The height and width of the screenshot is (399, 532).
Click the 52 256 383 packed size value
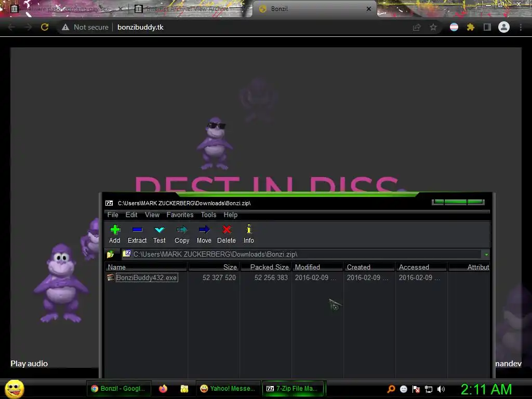click(271, 277)
